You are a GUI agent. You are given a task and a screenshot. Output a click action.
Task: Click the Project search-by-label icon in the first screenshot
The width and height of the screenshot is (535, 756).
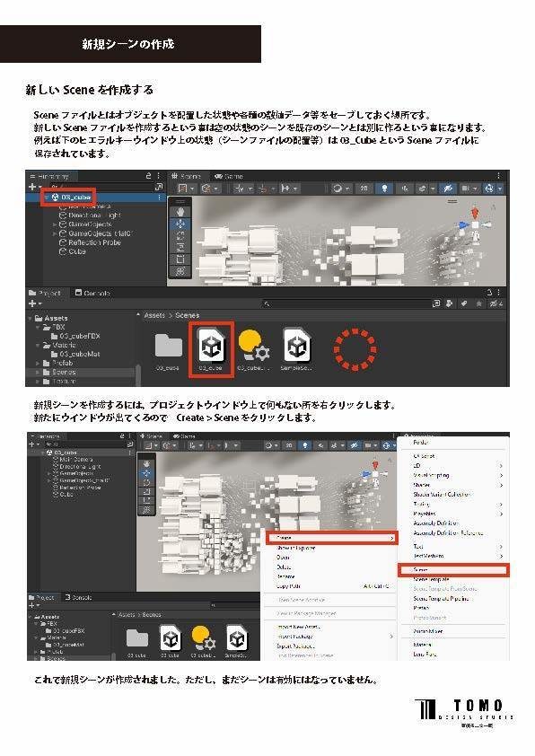tap(463, 303)
